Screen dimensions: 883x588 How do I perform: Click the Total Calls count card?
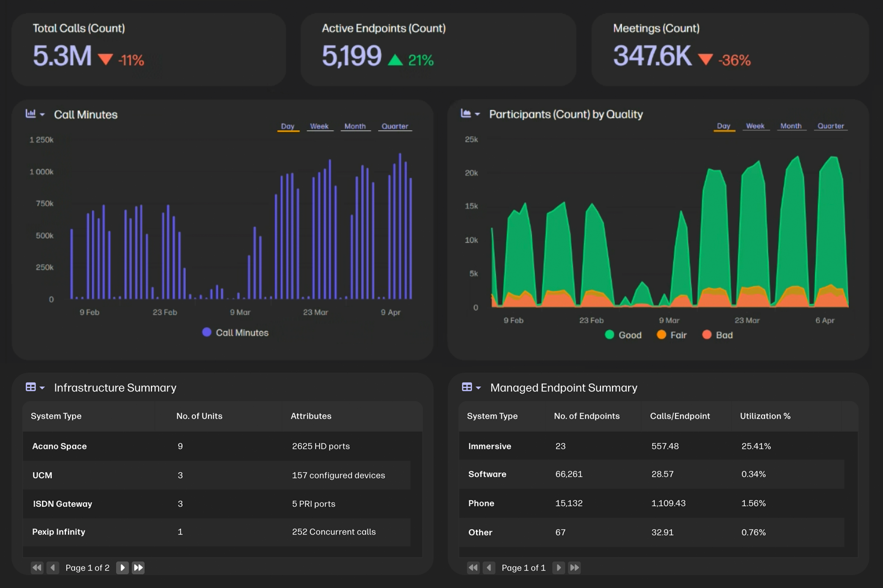[x=148, y=49]
